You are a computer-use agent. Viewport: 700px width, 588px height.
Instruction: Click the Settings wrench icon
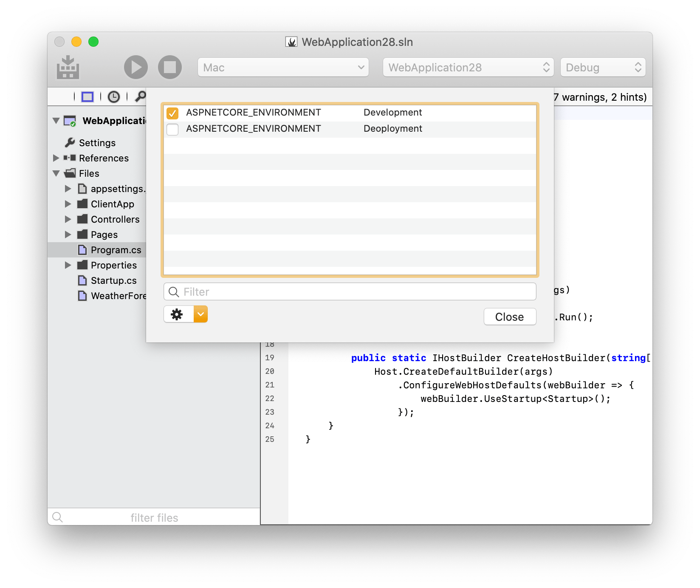click(70, 142)
